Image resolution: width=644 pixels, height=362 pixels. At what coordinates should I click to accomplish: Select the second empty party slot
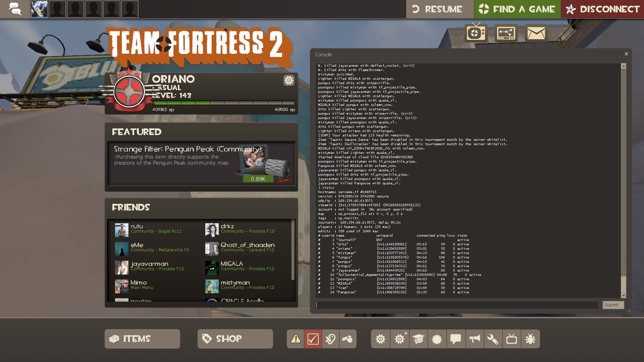57,9
